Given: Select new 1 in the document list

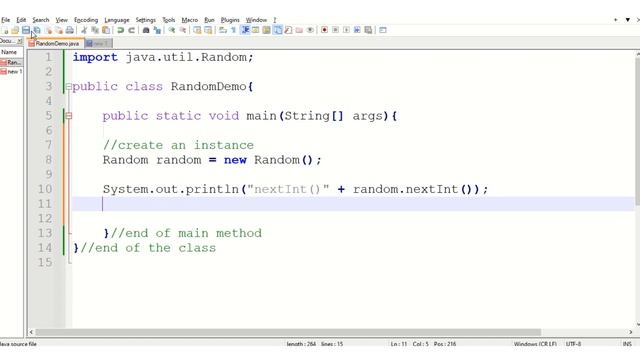Looking at the screenshot, I should (11, 71).
